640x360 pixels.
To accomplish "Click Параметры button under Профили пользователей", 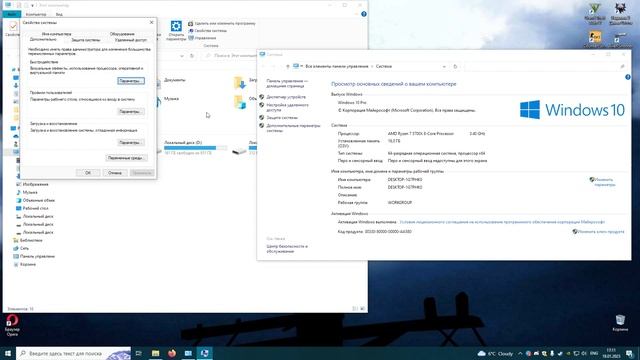I will coord(131,111).
